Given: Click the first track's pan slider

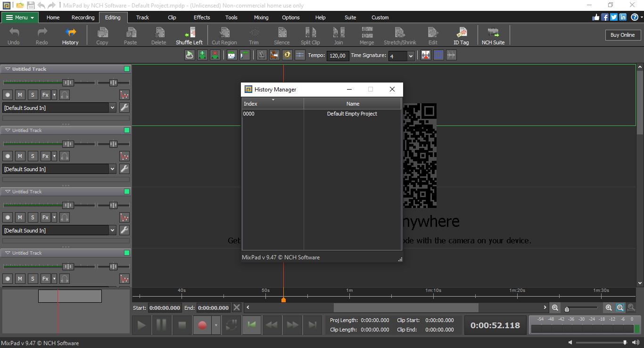Looking at the screenshot, I should (113, 83).
